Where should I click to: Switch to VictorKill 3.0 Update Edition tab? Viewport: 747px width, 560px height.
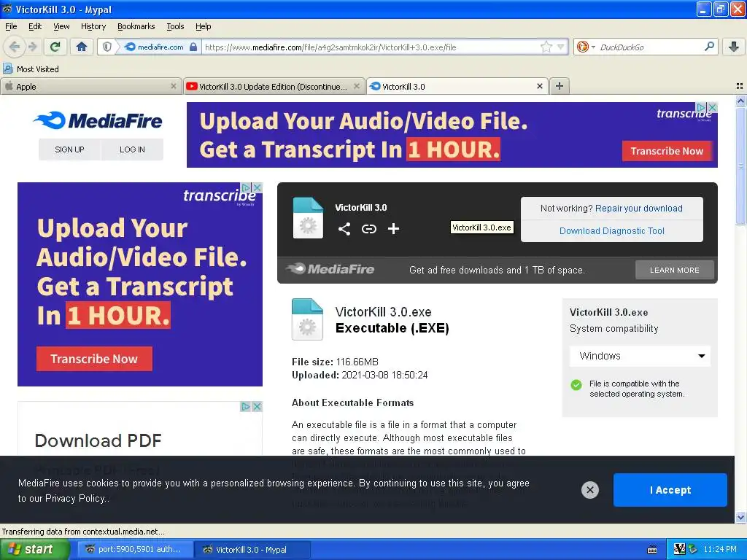(x=274, y=86)
